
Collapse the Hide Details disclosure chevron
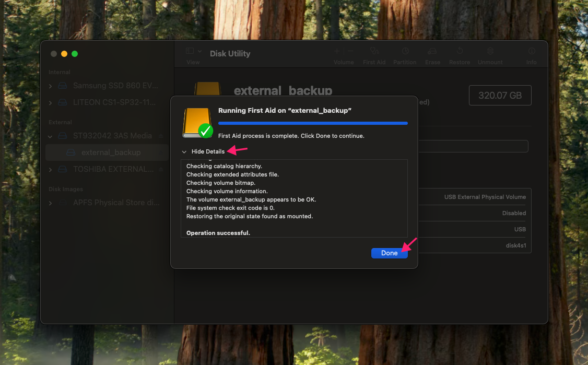pyautogui.click(x=184, y=152)
